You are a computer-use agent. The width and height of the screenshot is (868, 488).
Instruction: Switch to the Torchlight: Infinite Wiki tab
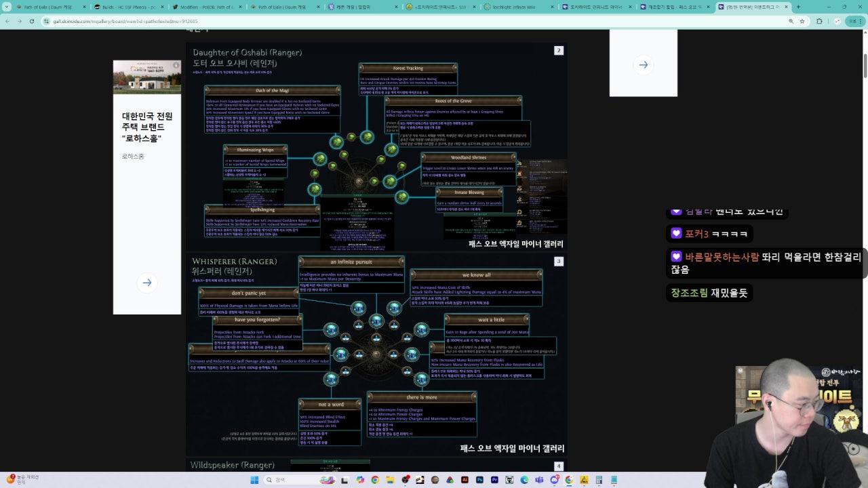[x=521, y=7]
